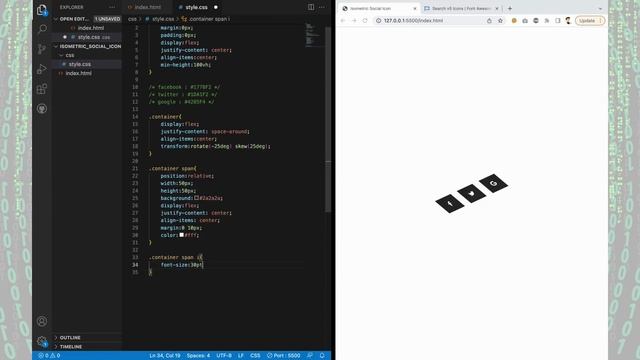Open the orange extension icon in Chrome
640x360 pixels.
(514, 20)
